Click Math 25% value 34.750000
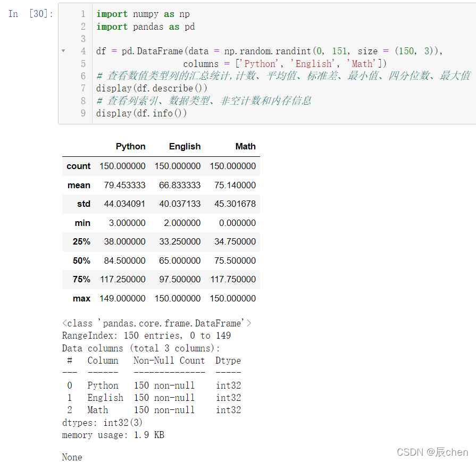The height and width of the screenshot is (462, 476). click(x=235, y=241)
